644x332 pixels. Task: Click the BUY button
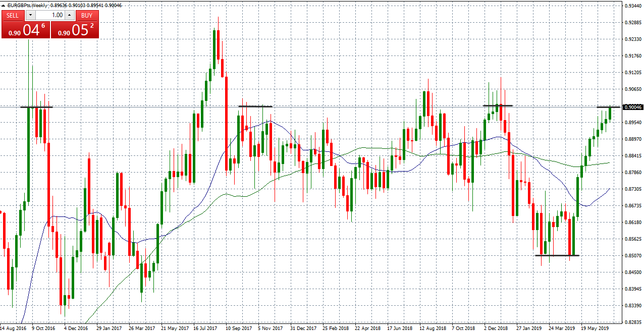click(86, 15)
